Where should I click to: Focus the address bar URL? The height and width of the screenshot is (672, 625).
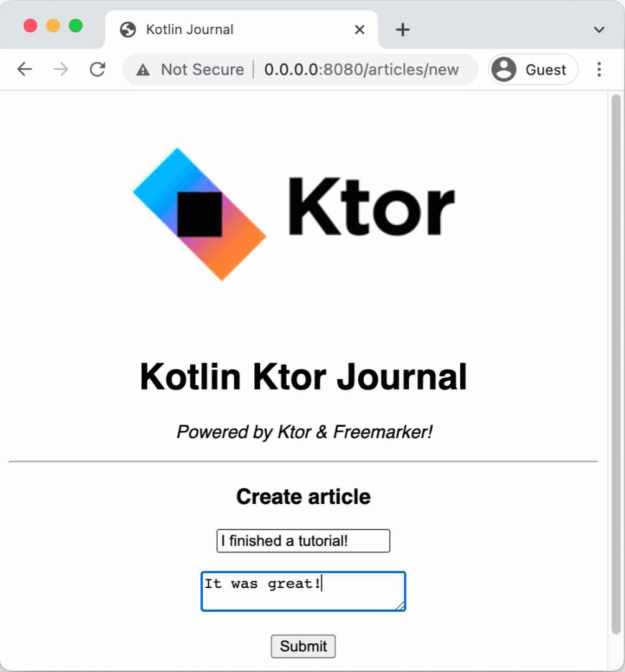point(361,70)
